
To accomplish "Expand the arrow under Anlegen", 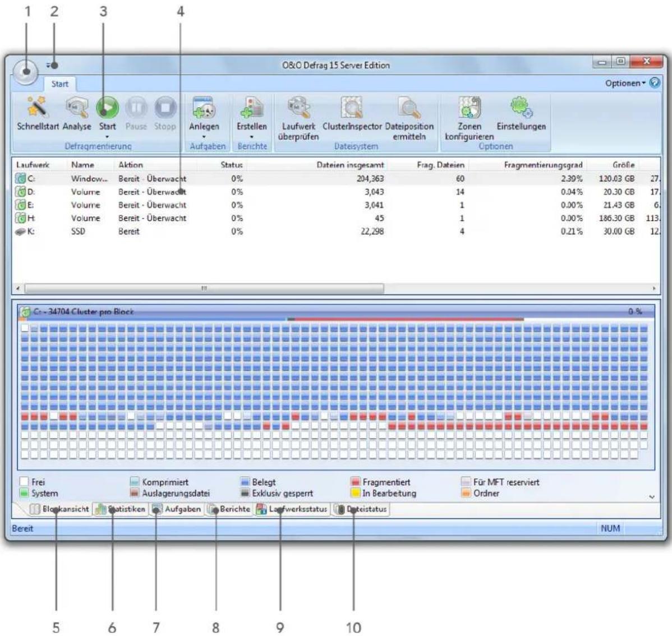I will pyautogui.click(x=204, y=137).
